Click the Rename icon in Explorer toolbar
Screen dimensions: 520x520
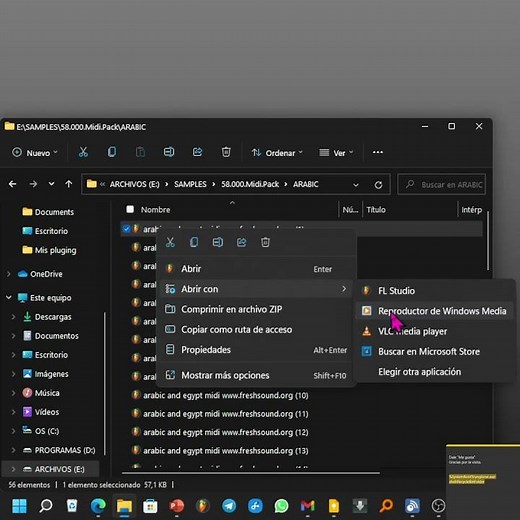click(x=169, y=152)
